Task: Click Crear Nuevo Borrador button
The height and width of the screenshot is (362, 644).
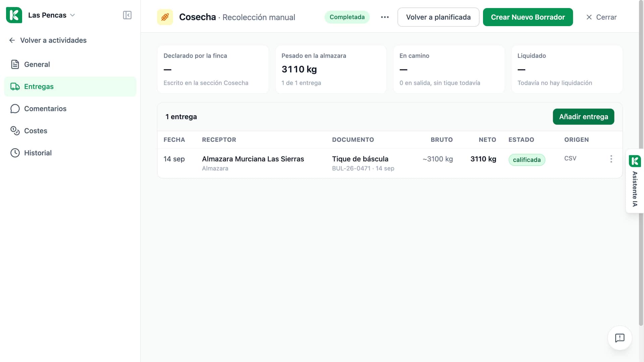Action: point(528,17)
